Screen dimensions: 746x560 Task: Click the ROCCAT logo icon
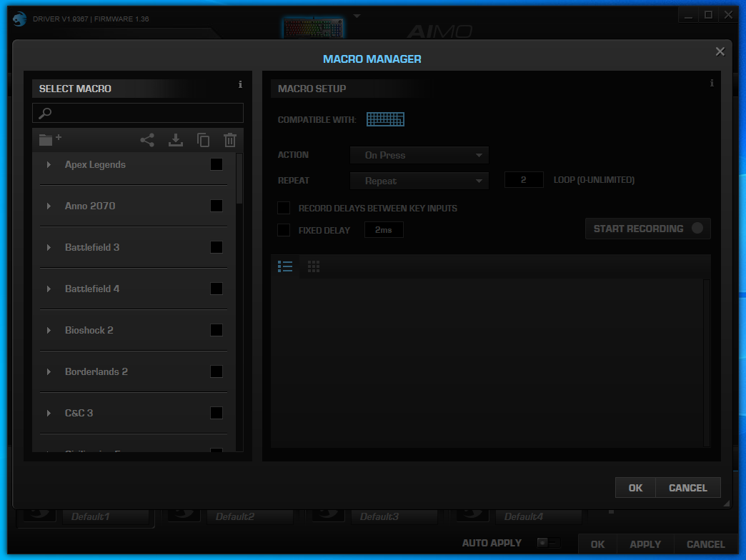coord(19,19)
